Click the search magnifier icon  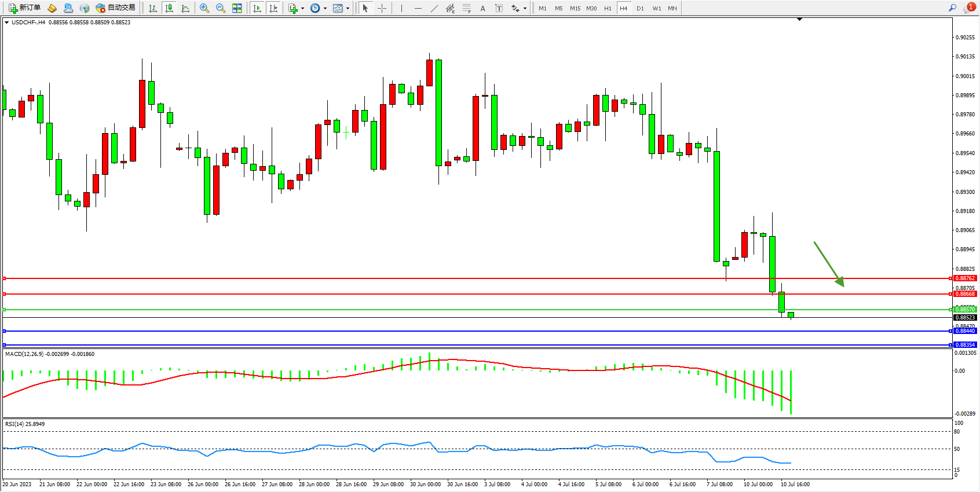(952, 8)
